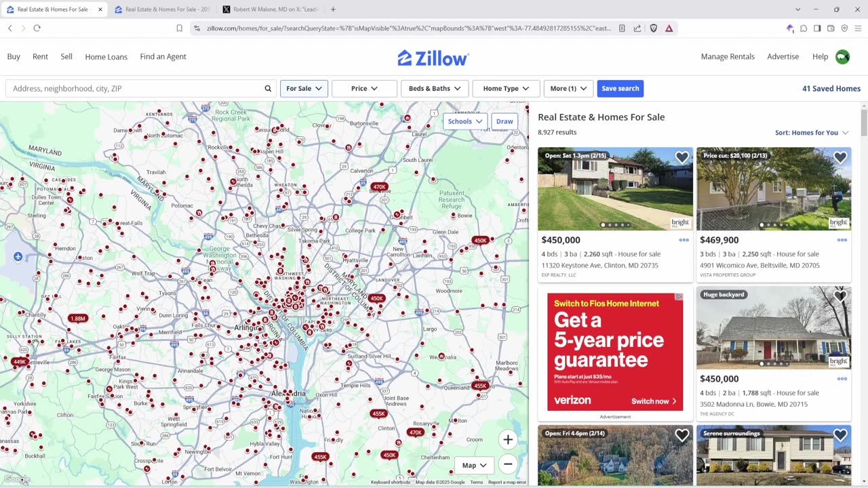
Task: Click the share page icon
Action: (x=637, y=28)
